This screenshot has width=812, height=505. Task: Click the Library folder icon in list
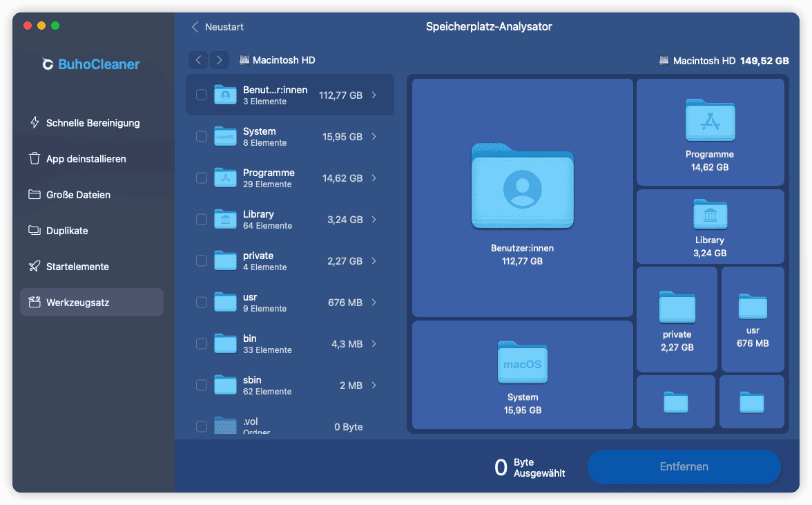click(225, 219)
